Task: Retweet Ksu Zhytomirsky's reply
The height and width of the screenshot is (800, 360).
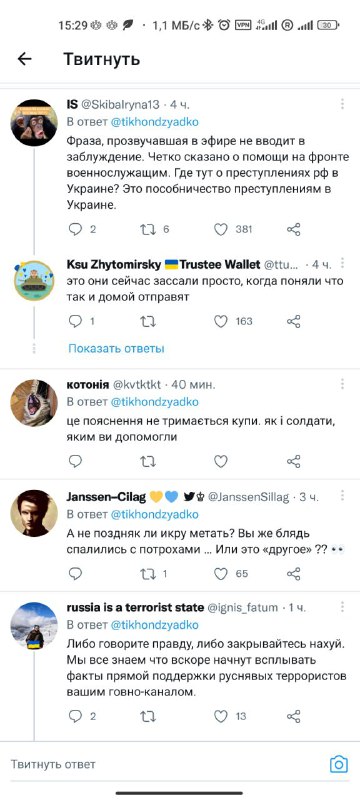Action: click(x=148, y=321)
